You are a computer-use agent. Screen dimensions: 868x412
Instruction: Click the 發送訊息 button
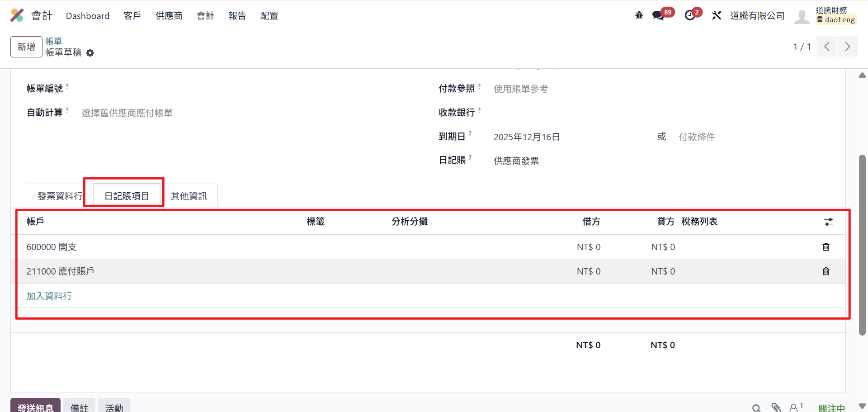tap(35, 407)
